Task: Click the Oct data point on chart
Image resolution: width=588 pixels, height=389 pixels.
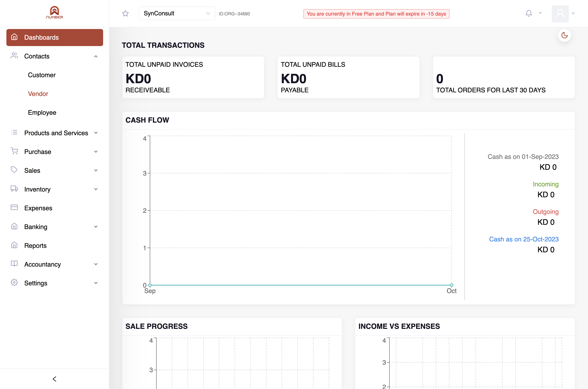Action: 451,285
